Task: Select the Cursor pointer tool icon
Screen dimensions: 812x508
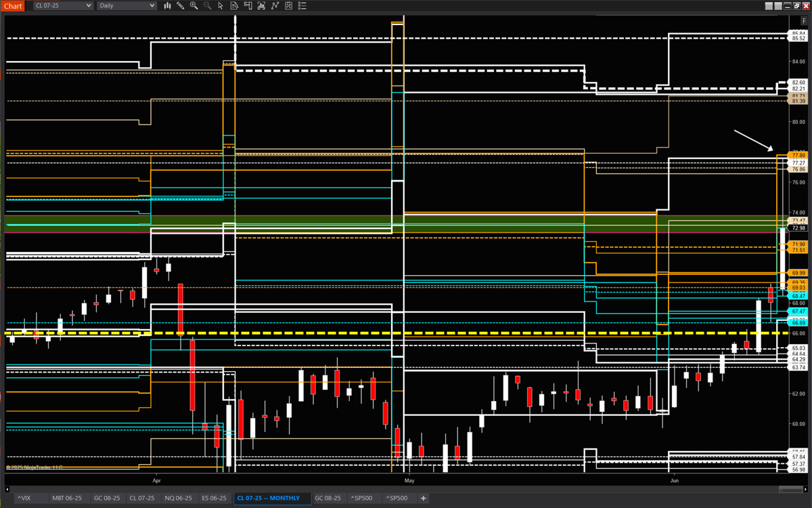Action: [221, 5]
